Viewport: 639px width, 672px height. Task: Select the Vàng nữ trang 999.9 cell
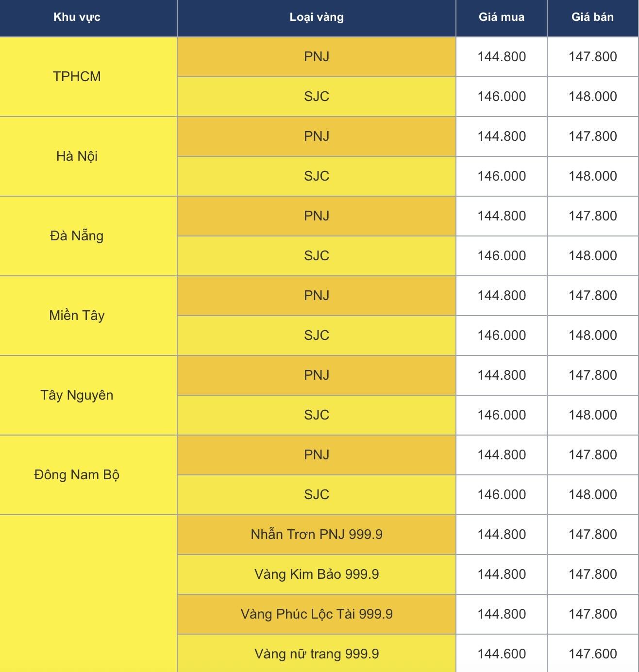[317, 654]
